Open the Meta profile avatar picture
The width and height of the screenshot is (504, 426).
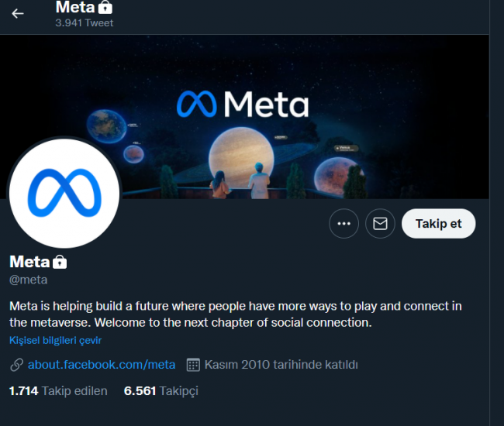click(x=64, y=194)
